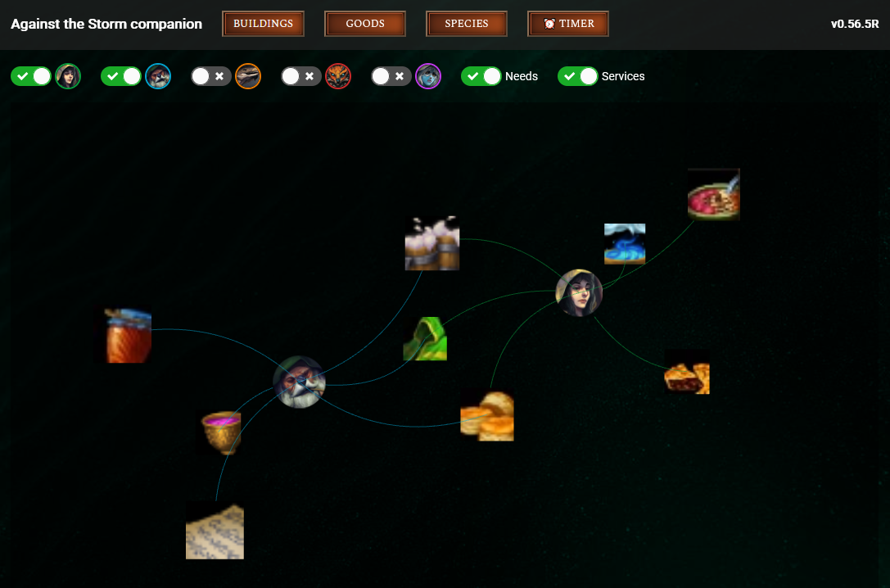890x588 pixels.
Task: Select the Beaver node in the graph
Action: [x=299, y=382]
